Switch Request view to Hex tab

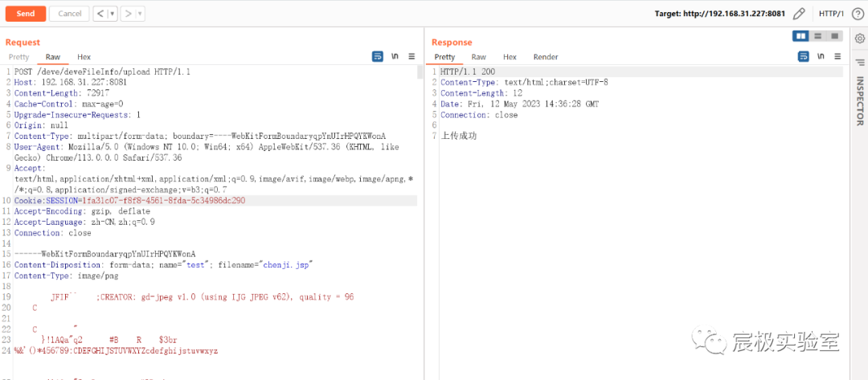click(84, 57)
